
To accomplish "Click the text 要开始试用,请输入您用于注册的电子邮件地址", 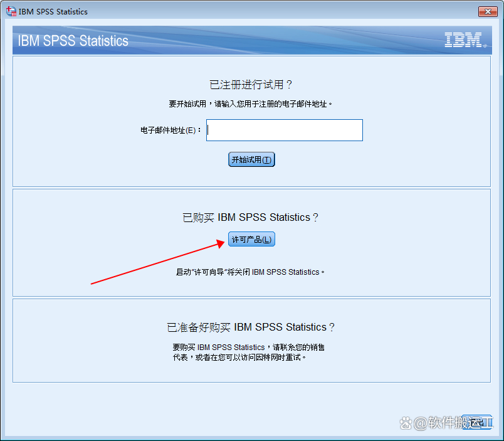I will [x=250, y=104].
